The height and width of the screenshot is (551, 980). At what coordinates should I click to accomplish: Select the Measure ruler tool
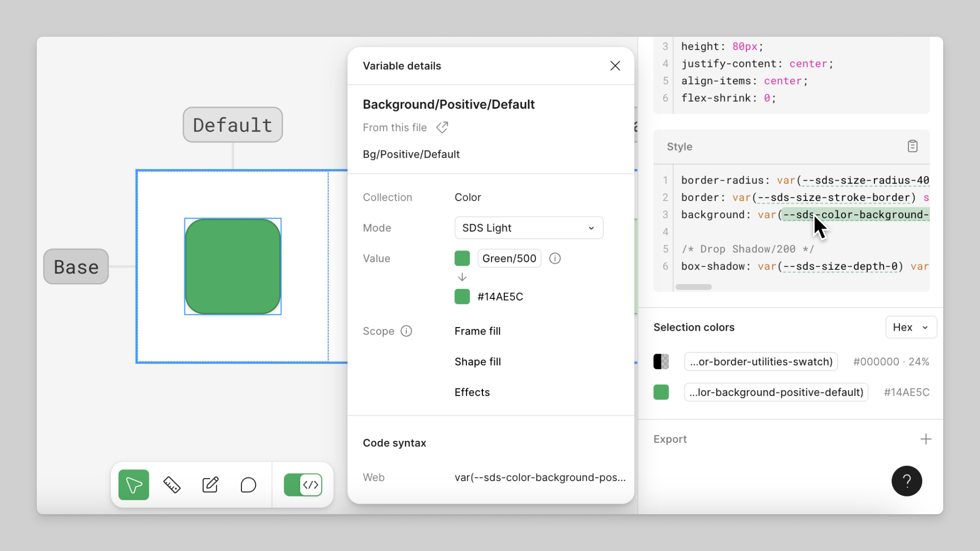(172, 485)
